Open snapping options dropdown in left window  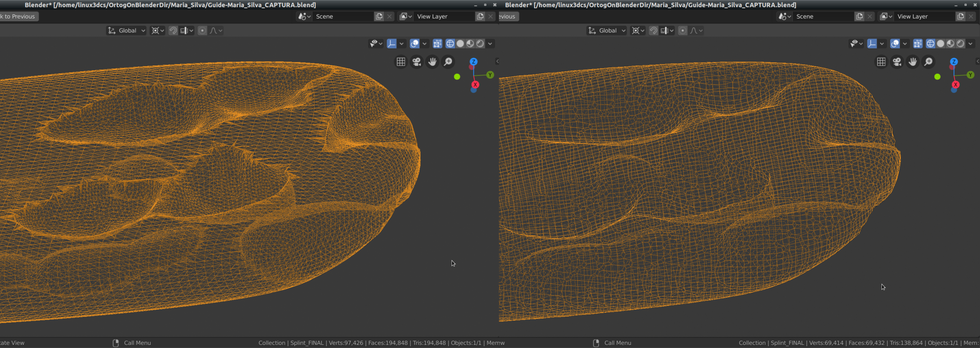point(187,31)
